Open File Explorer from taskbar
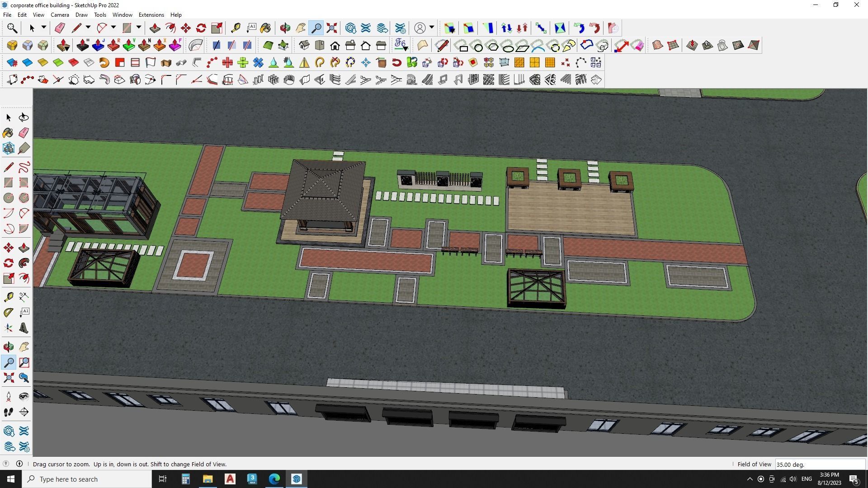 (208, 479)
